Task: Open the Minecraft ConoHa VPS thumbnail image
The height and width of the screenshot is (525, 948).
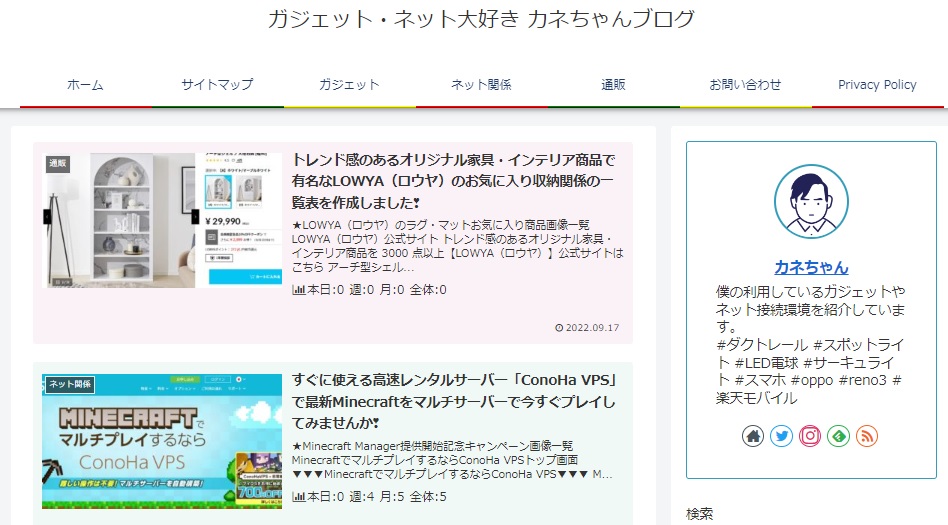Action: pos(162,442)
